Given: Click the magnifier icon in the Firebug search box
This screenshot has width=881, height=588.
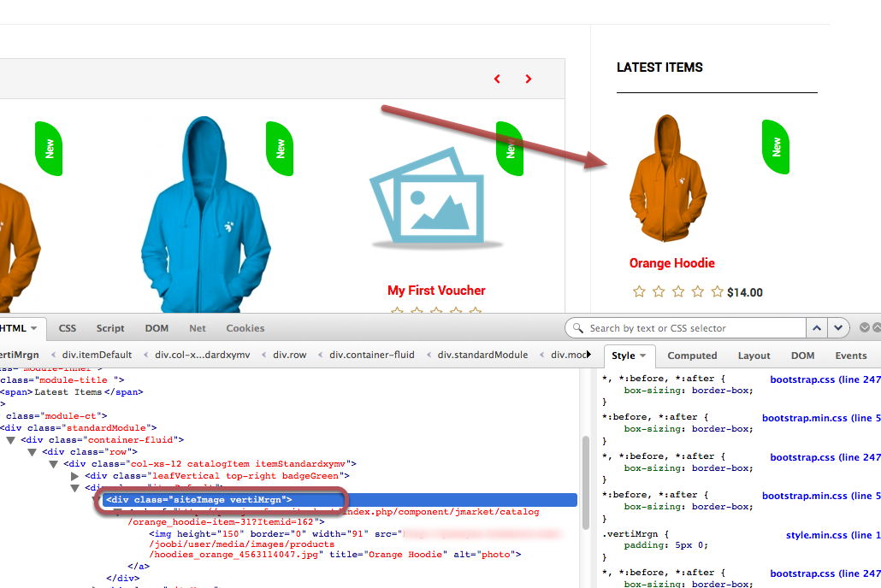Looking at the screenshot, I should 577,328.
